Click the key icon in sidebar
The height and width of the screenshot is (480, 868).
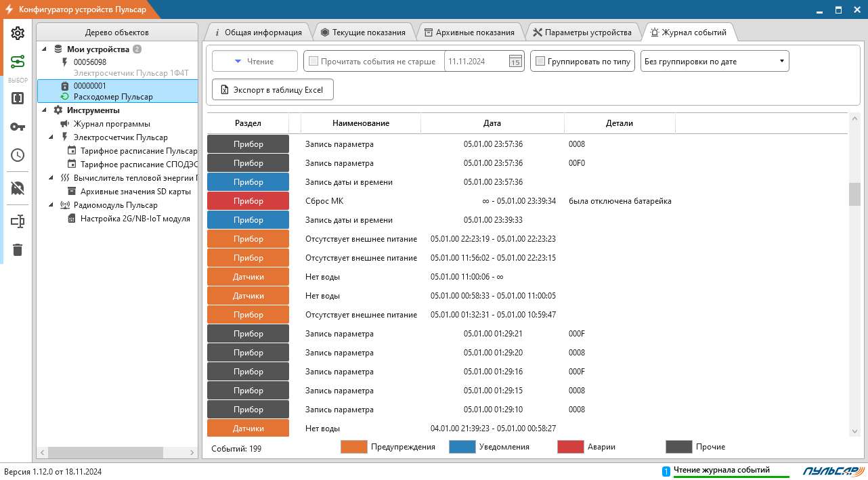[x=18, y=127]
